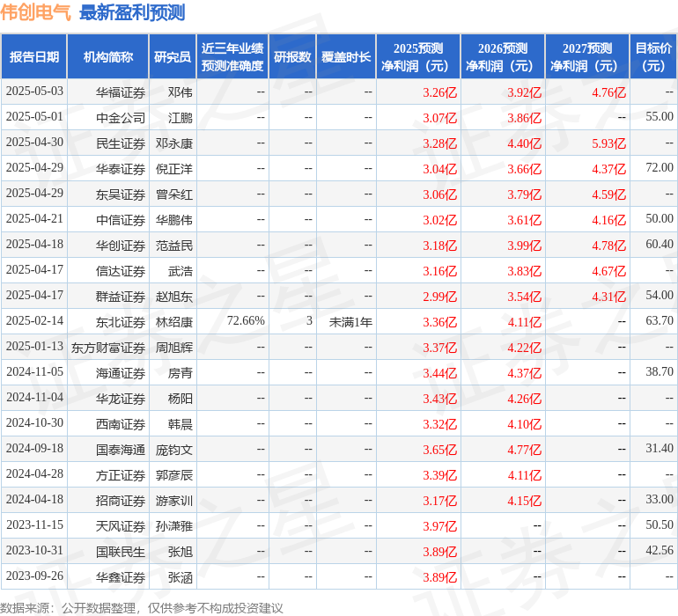The height and width of the screenshot is (616, 678).
Task: Sort by the 报告日期 column header
Action: pos(34,57)
